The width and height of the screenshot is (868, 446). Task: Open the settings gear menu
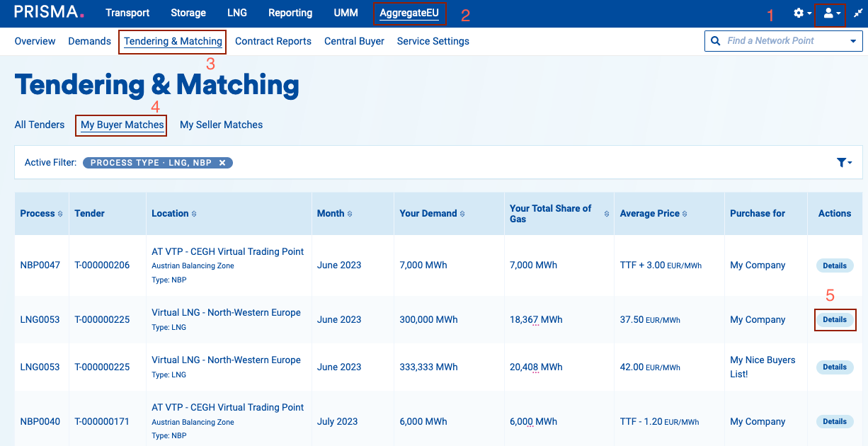[802, 13]
